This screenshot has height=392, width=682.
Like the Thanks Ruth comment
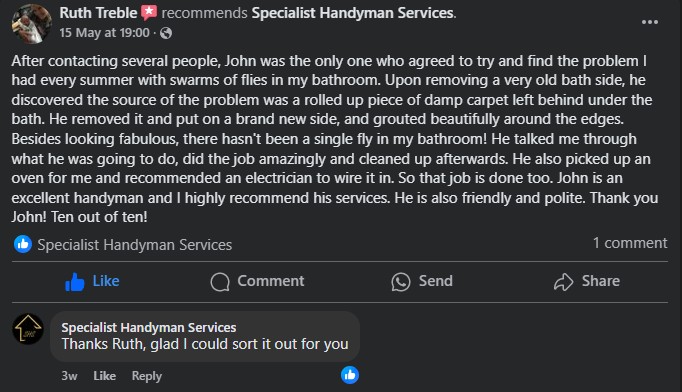pyautogui.click(x=104, y=376)
